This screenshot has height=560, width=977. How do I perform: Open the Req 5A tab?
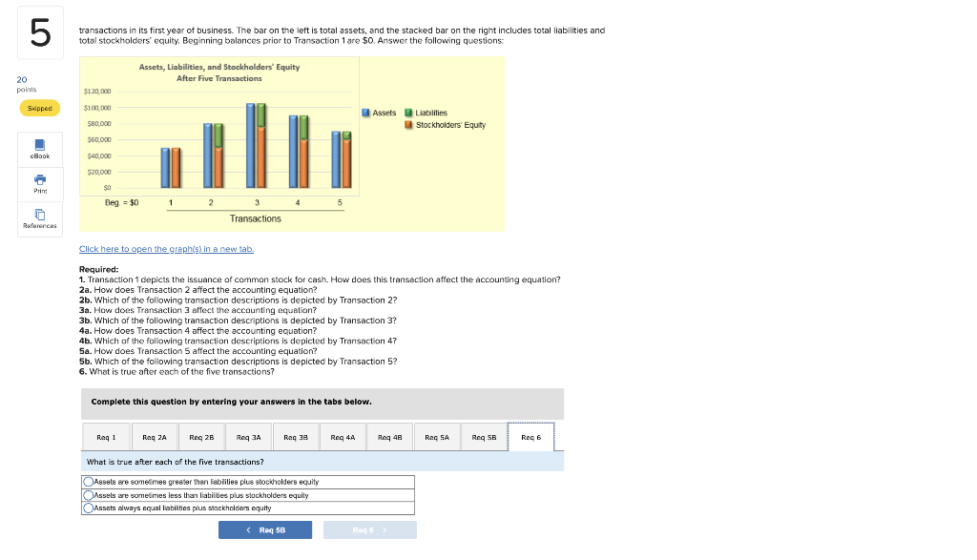click(x=436, y=437)
